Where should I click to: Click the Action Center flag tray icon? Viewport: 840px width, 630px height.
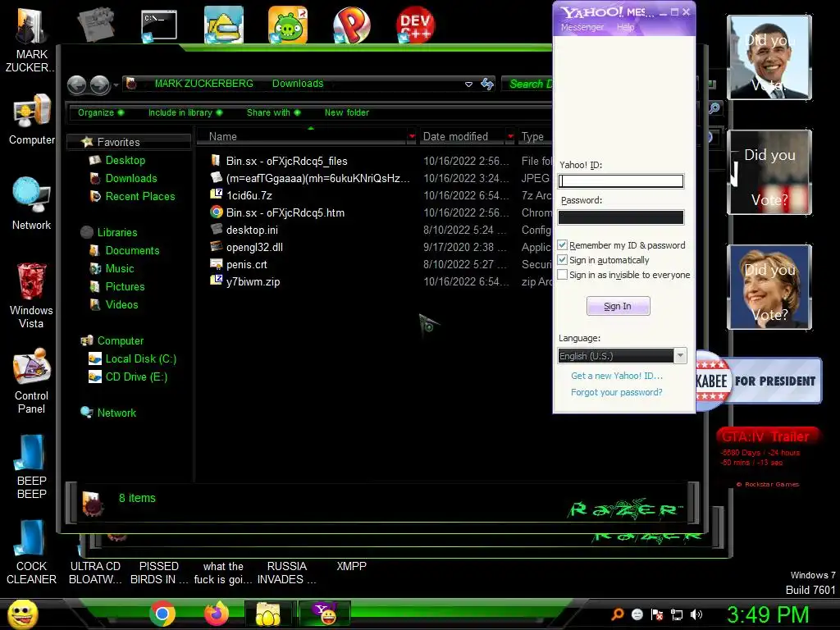[x=657, y=614]
